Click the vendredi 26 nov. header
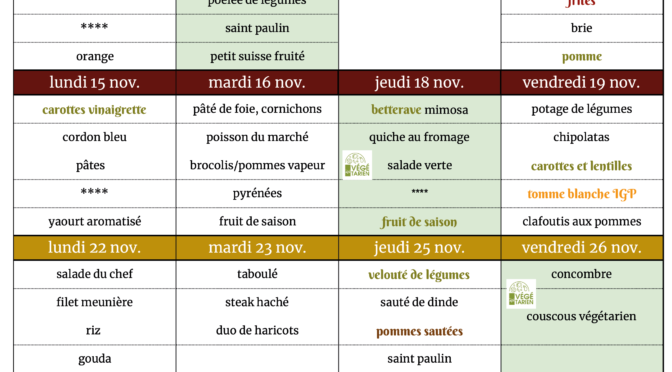This screenshot has height=372, width=672. pos(582,248)
